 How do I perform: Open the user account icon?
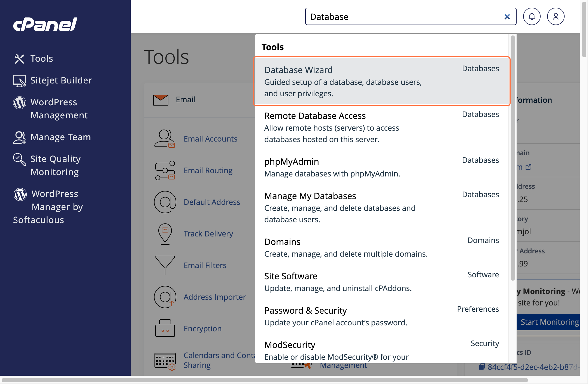click(x=556, y=16)
